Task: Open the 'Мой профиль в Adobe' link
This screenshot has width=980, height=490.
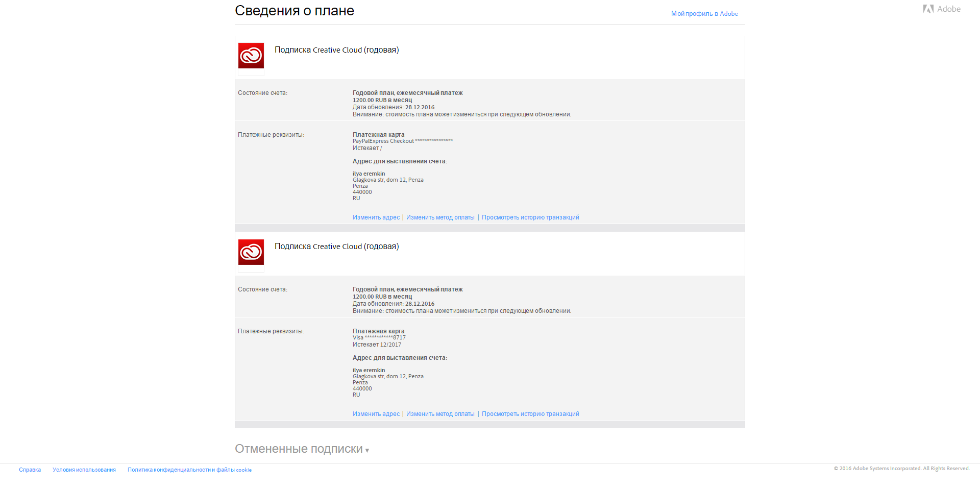Action: pos(704,14)
